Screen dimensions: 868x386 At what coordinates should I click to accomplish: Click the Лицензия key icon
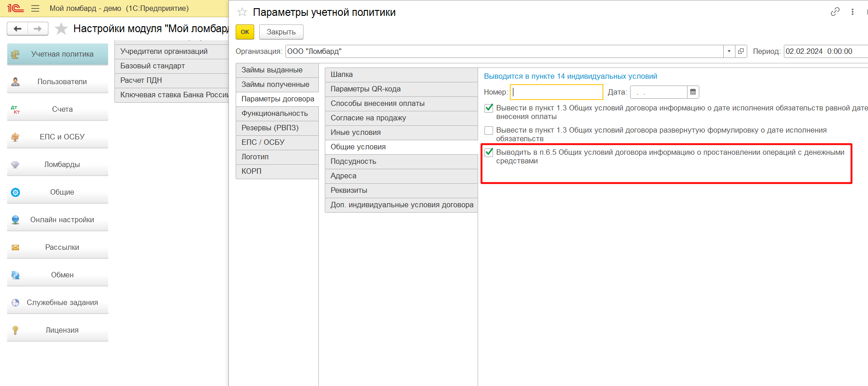(15, 330)
